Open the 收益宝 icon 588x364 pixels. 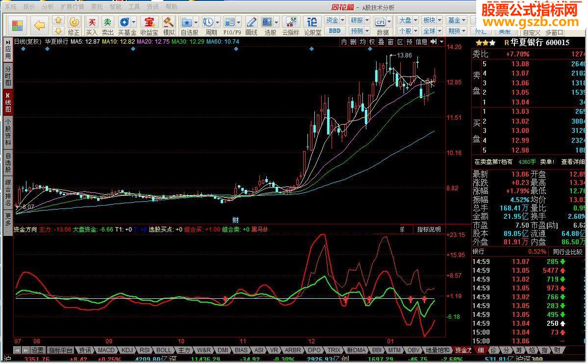149,26
